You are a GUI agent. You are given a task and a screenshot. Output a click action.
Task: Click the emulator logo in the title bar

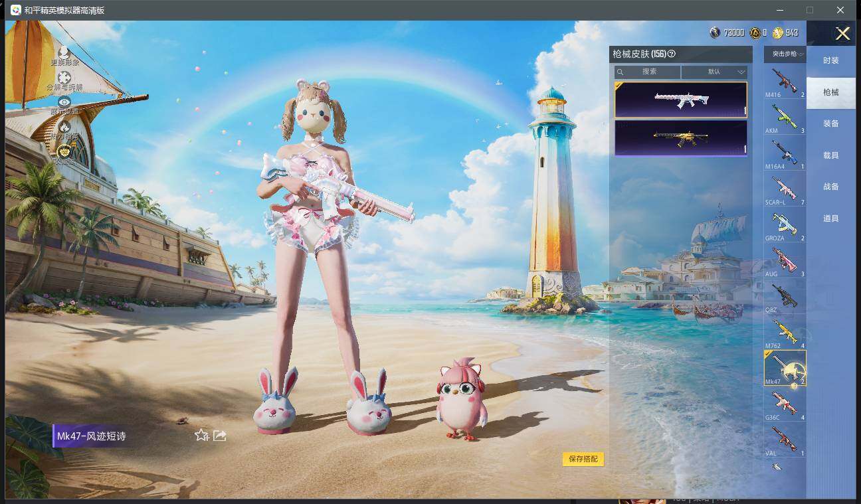tap(15, 10)
